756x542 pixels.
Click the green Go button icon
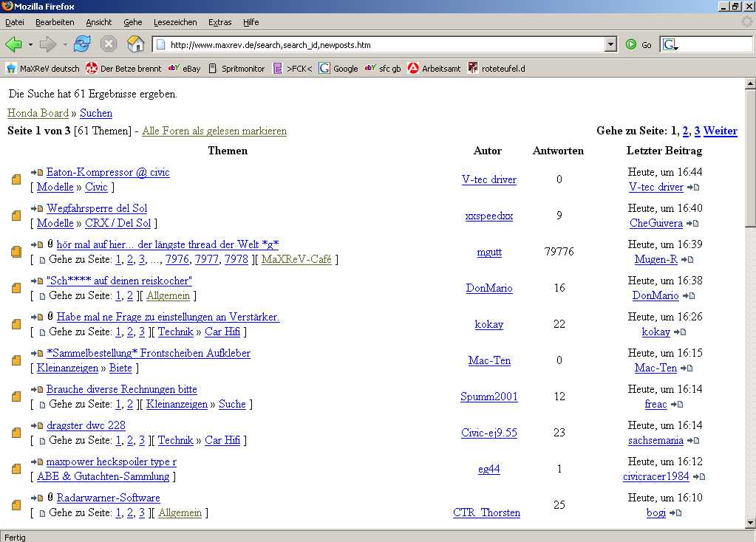[x=631, y=44]
